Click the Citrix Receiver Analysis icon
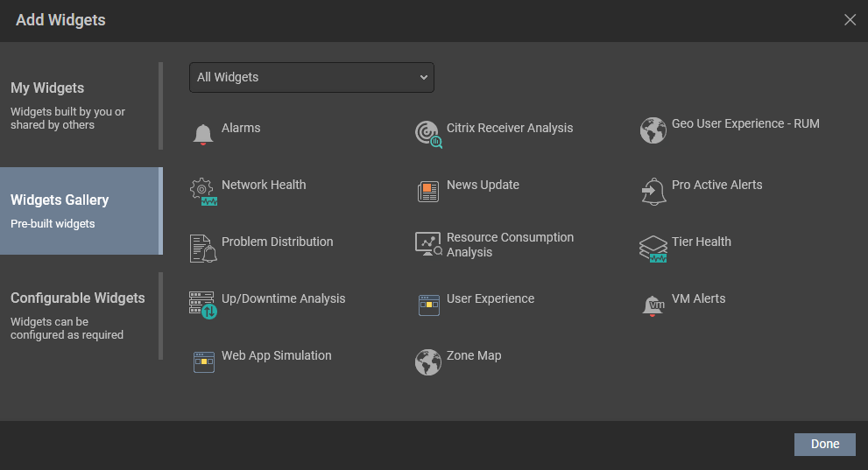The image size is (868, 470). point(428,135)
